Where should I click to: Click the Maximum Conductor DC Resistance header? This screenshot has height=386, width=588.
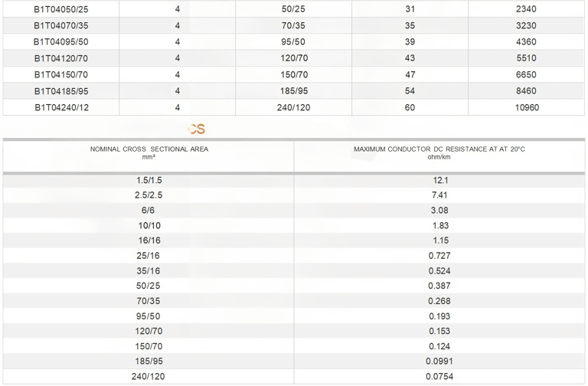pos(439,152)
